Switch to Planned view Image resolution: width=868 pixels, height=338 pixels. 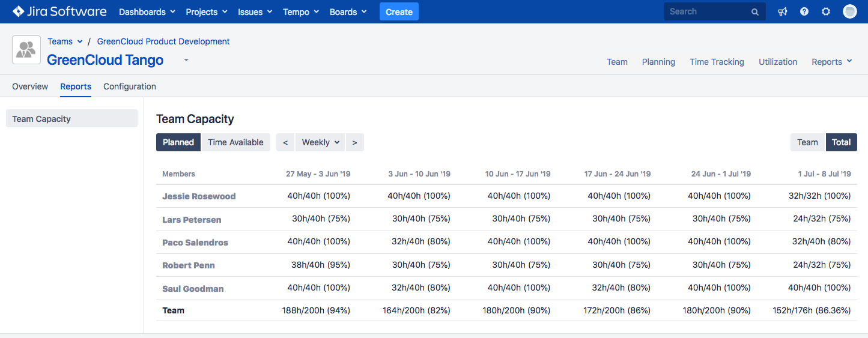(178, 142)
